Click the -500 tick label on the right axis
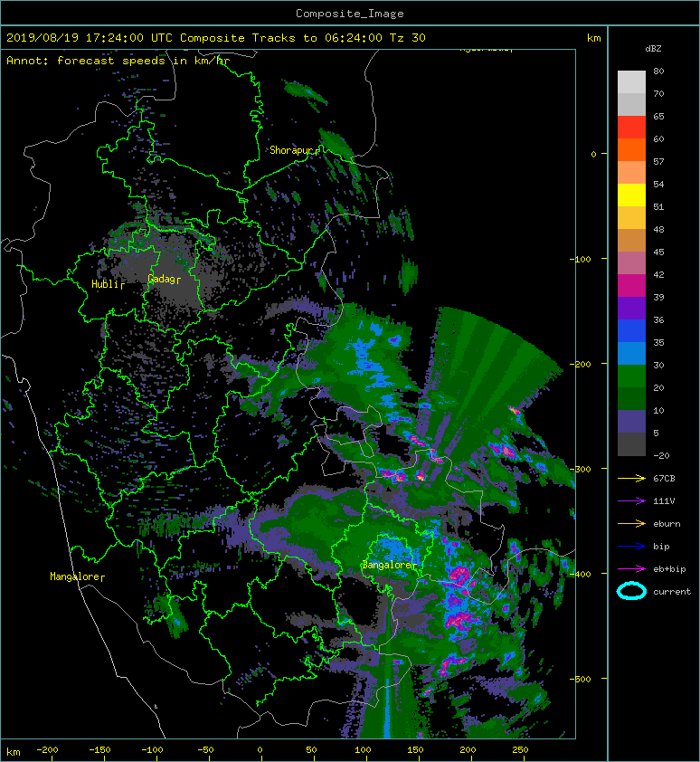 coord(581,679)
